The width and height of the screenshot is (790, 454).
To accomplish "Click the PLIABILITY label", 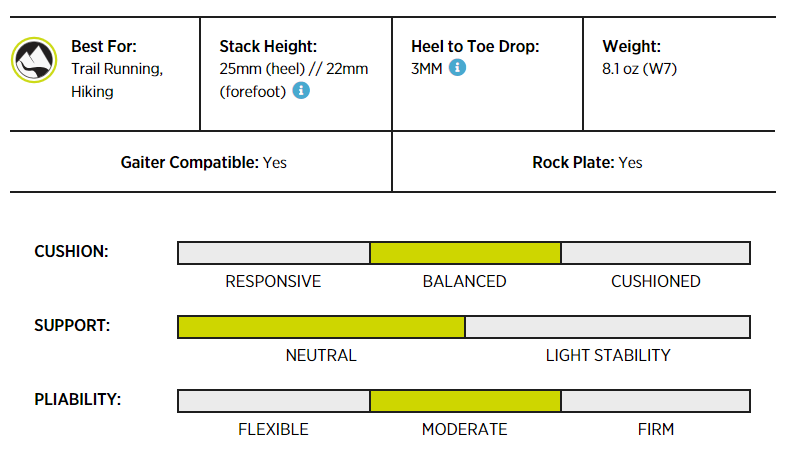I will [78, 399].
